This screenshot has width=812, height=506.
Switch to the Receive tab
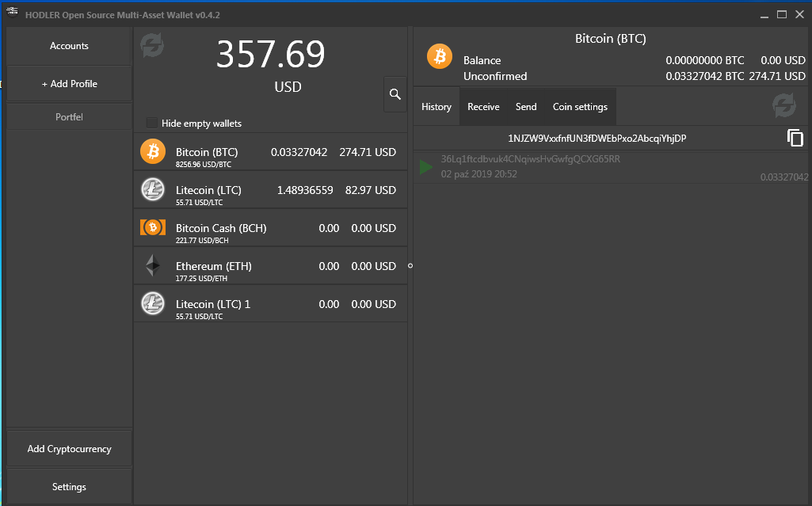pos(484,107)
